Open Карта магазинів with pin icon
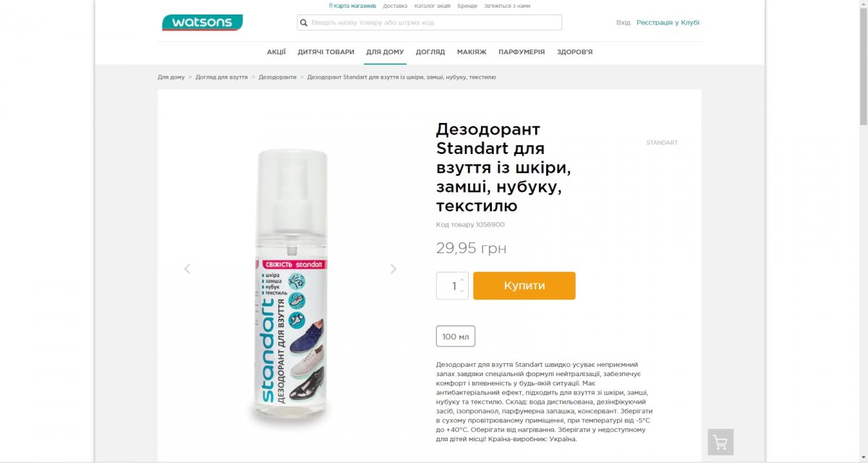This screenshot has width=868, height=463. [352, 6]
